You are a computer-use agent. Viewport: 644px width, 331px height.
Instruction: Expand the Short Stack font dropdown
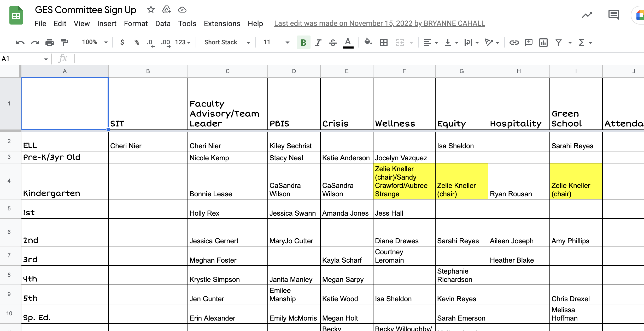[x=227, y=42]
